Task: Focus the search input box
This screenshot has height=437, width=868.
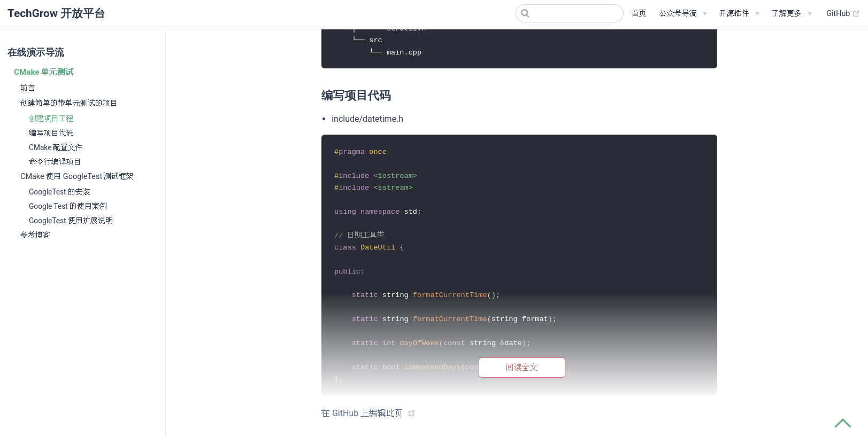Action: click(x=575, y=13)
